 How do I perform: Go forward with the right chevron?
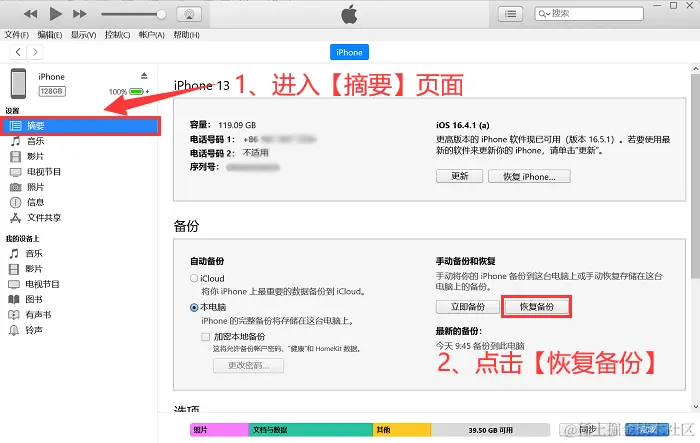pyautogui.click(x=35, y=52)
